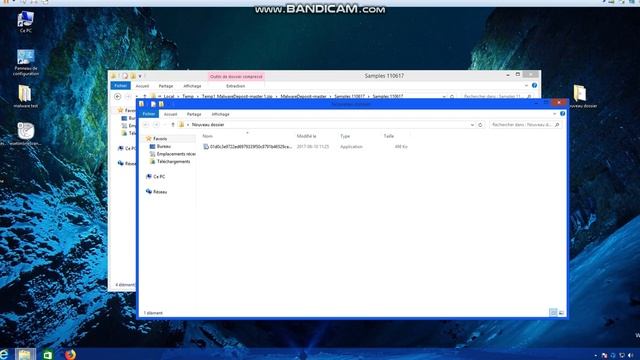Switch to large icons view in status bar

tap(561, 313)
